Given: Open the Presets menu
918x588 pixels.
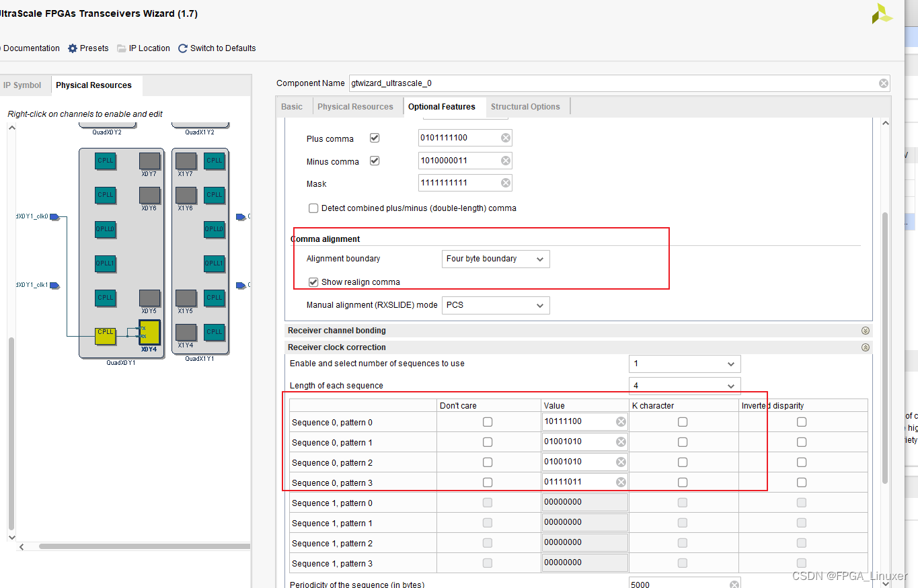Looking at the screenshot, I should click(x=88, y=48).
